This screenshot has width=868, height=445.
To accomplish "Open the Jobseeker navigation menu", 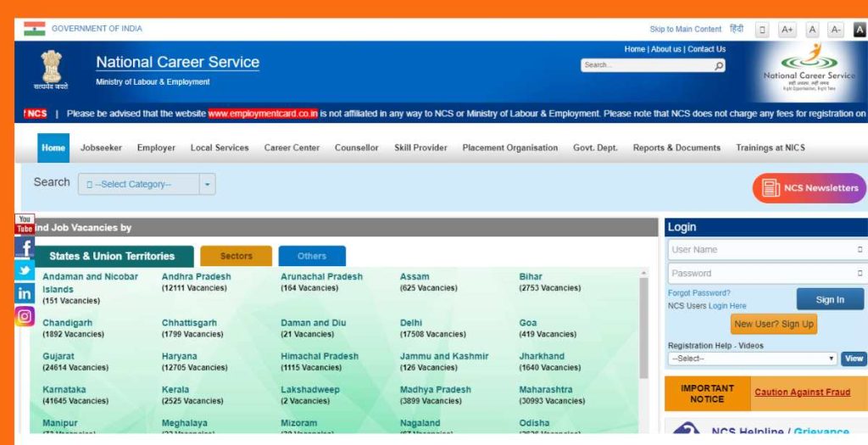I will (101, 147).
